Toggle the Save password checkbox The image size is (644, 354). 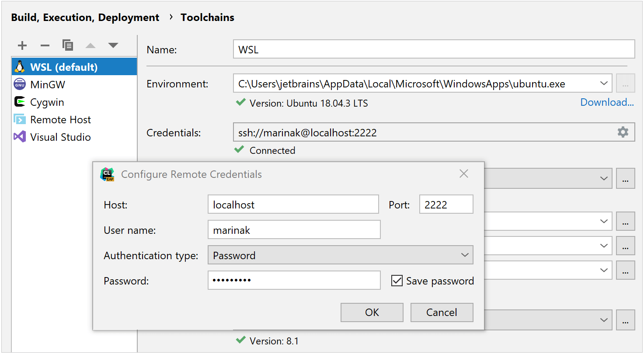[397, 281]
